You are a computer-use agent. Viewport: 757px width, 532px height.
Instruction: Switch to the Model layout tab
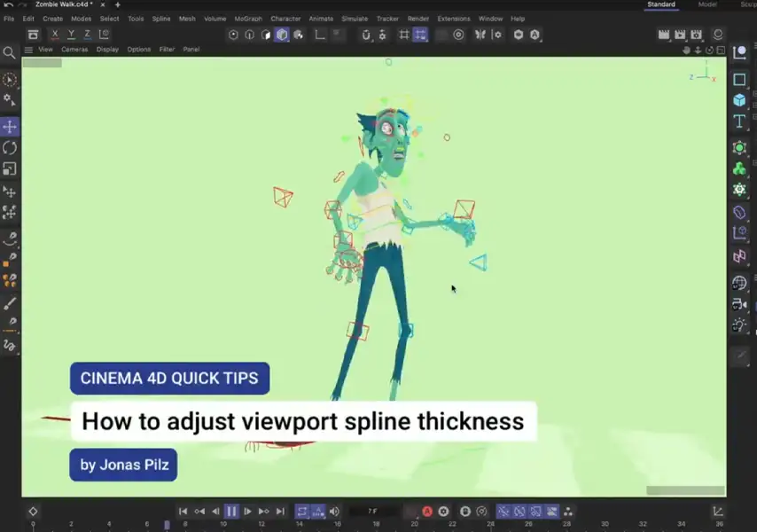tap(707, 4)
